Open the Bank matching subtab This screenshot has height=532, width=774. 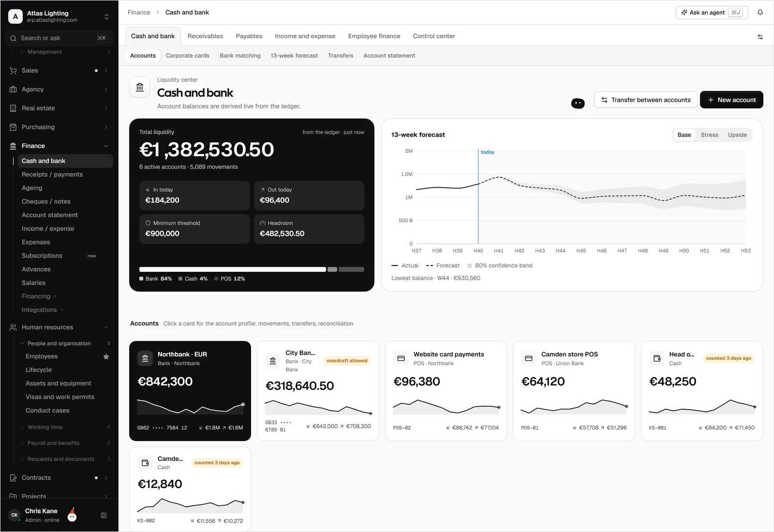(x=240, y=56)
